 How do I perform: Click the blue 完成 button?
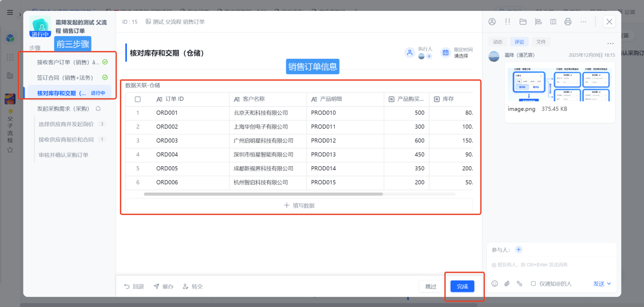pyautogui.click(x=462, y=286)
